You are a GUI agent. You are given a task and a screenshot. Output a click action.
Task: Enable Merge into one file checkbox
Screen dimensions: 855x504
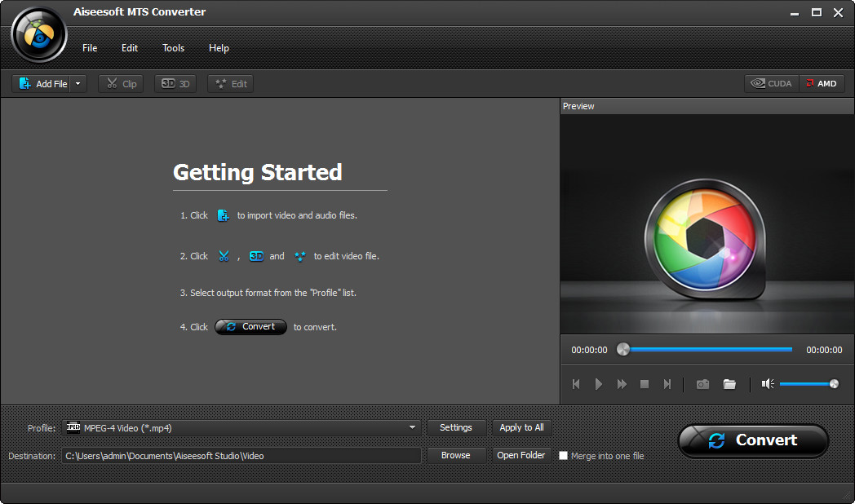(563, 456)
